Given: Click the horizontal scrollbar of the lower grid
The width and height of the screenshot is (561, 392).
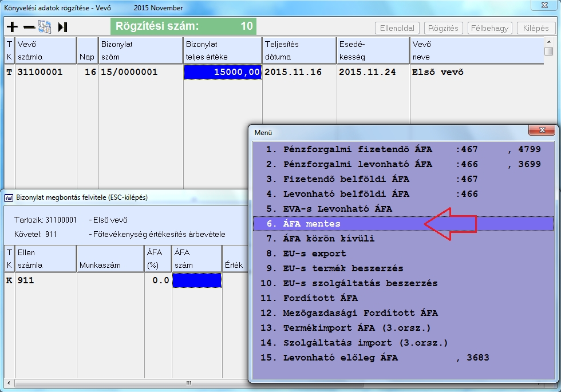Looking at the screenshot, I should (126, 382).
